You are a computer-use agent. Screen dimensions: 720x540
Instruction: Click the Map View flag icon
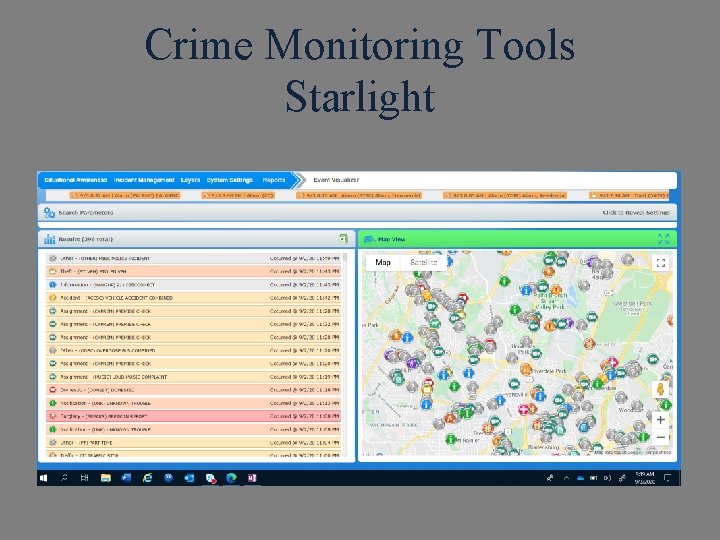[369, 239]
